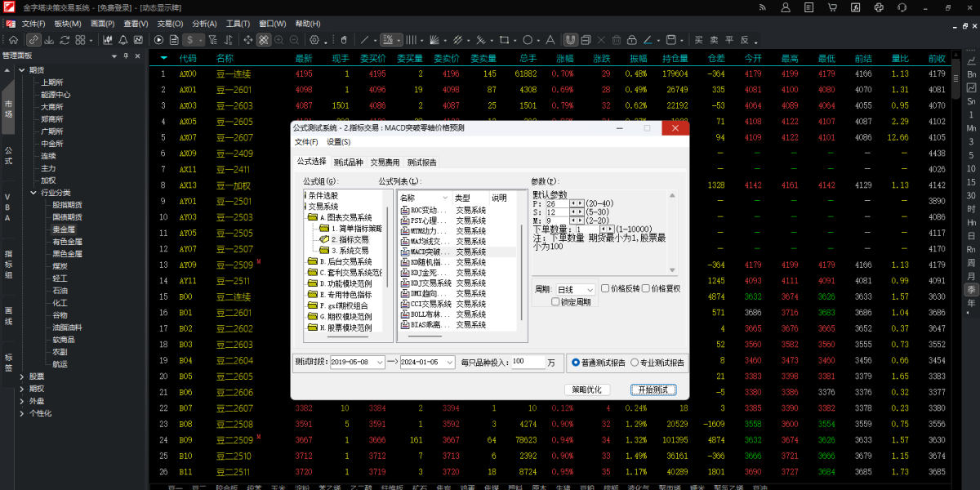Select the ellipse drawing tool
This screenshot has width=980, height=490.
[528, 39]
